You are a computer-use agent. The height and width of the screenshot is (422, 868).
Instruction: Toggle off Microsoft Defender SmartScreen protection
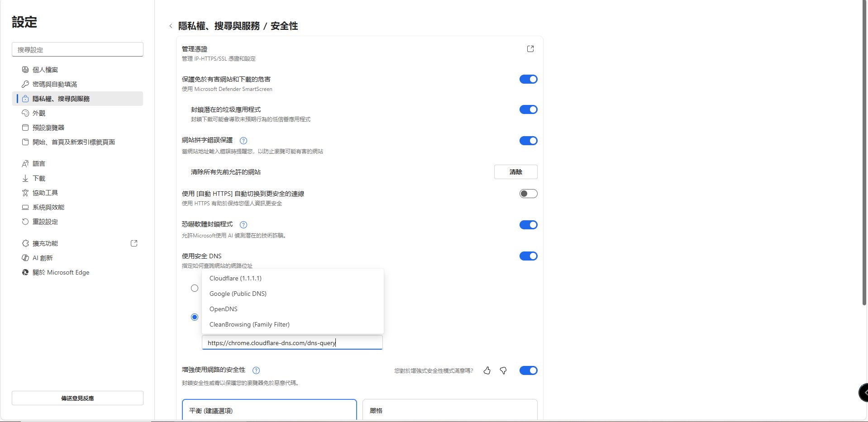pos(528,79)
